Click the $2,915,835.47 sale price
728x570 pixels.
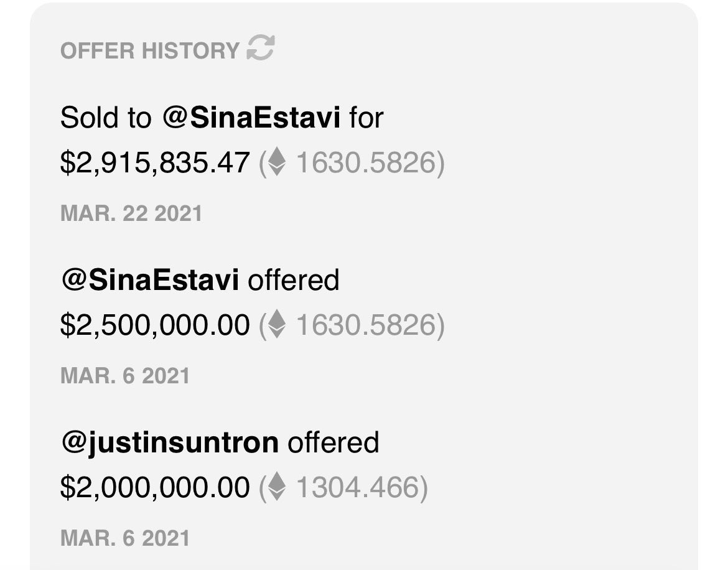click(x=155, y=163)
